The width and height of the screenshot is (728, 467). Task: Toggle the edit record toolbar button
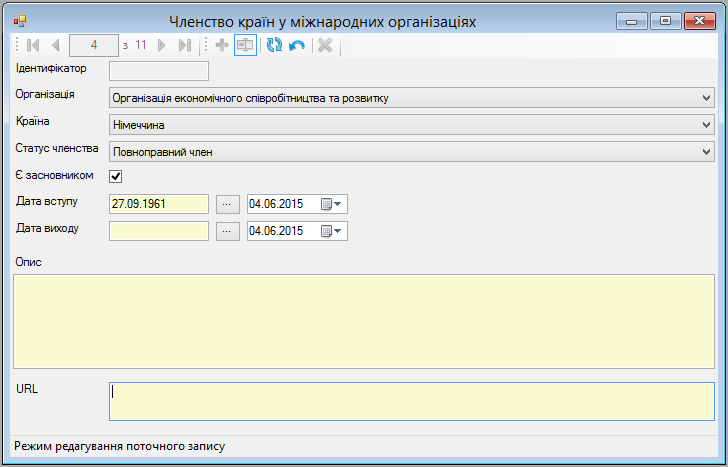click(245, 45)
